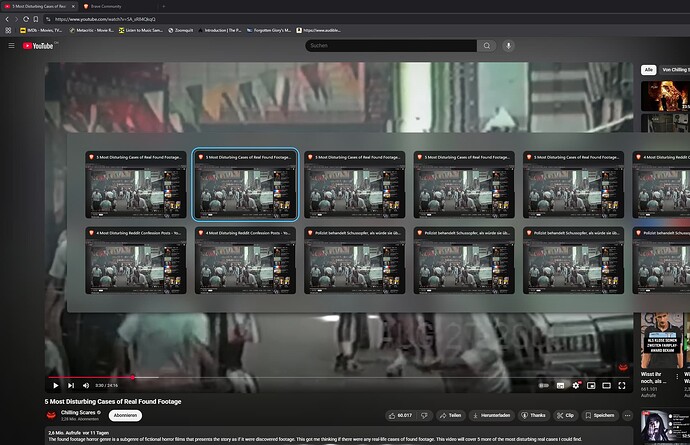This screenshot has height=445, width=690.
Task: Open the options dots beside Wisst ihr noch
Action: [677, 377]
